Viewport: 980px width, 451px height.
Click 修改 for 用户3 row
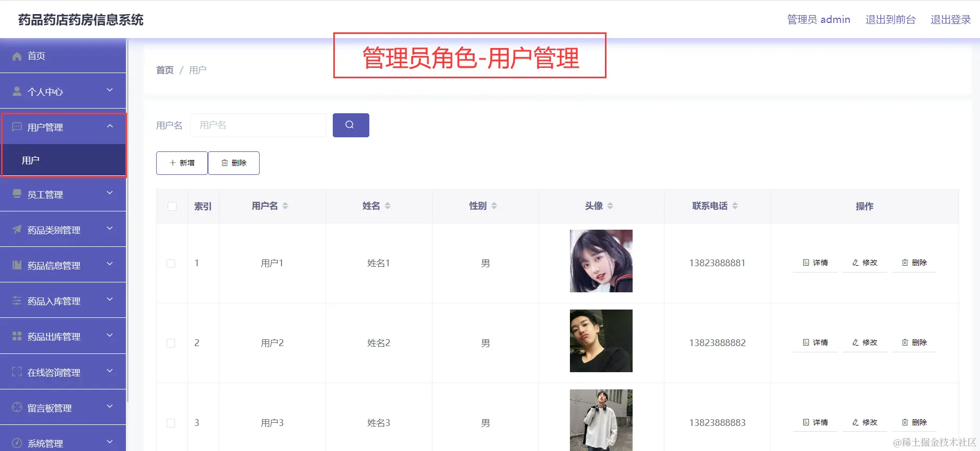tap(865, 422)
